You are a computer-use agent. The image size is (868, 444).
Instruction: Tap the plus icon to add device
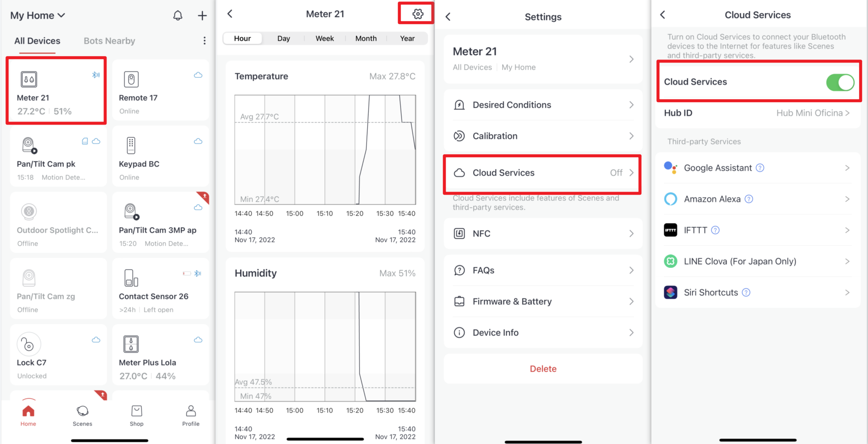(x=202, y=16)
